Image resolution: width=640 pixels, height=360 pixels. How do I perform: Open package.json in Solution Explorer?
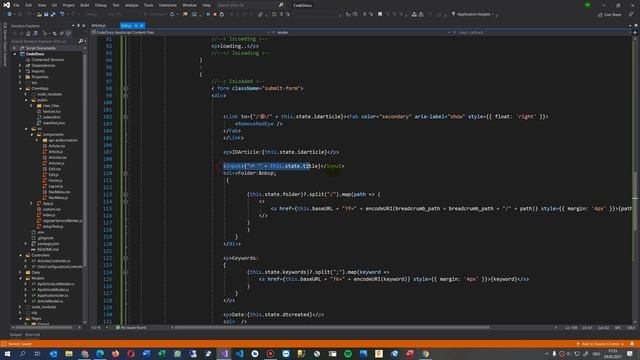click(48, 243)
